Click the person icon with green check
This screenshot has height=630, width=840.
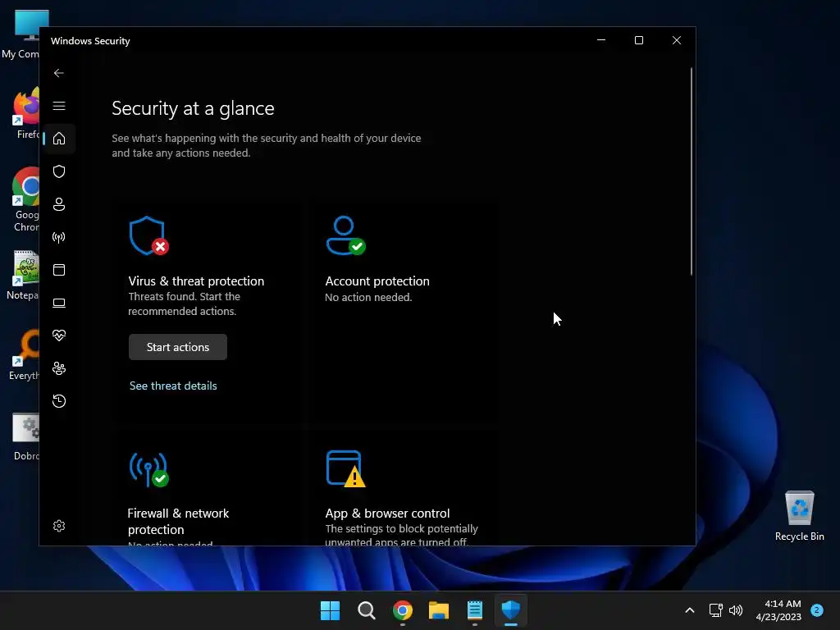(345, 235)
